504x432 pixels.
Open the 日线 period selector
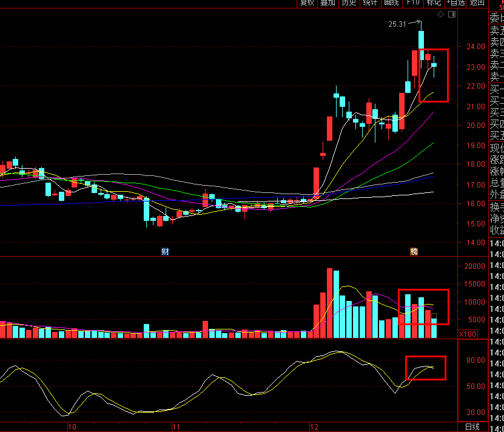[x=472, y=427]
